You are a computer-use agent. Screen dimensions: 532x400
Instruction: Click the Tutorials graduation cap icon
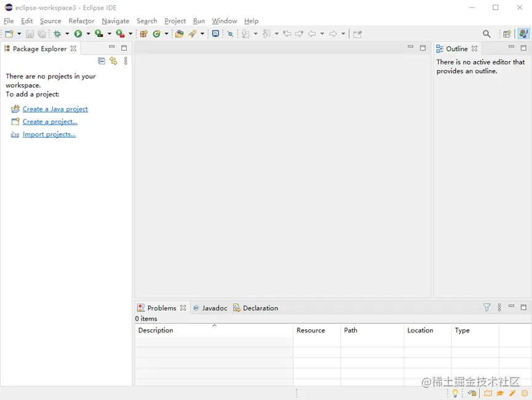[500, 393]
